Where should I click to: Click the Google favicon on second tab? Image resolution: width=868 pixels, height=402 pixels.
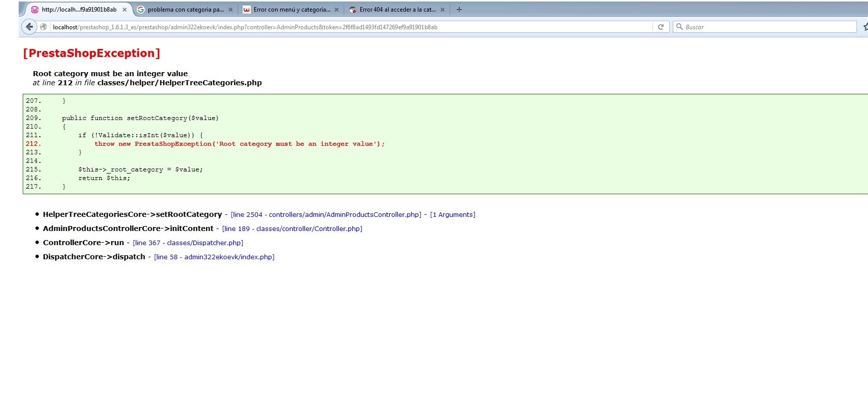141,10
